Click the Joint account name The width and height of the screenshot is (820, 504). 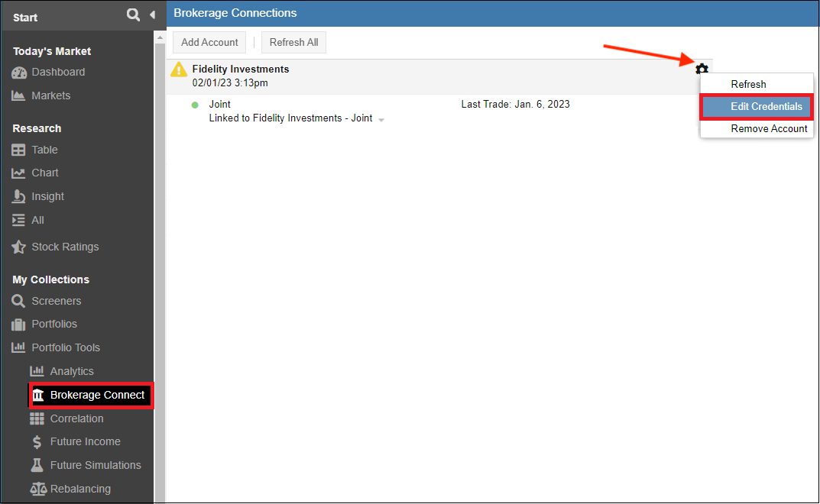(219, 104)
